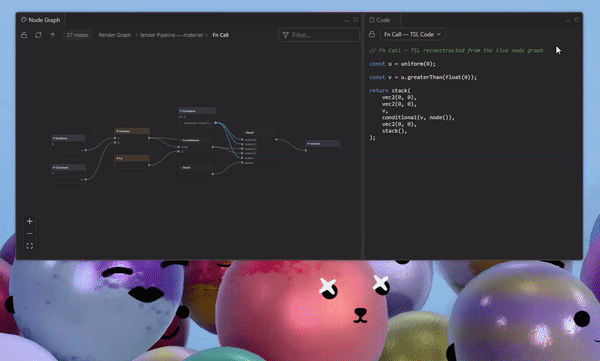Zoom in with the plus button
The height and width of the screenshot is (361, 600).
coord(30,221)
